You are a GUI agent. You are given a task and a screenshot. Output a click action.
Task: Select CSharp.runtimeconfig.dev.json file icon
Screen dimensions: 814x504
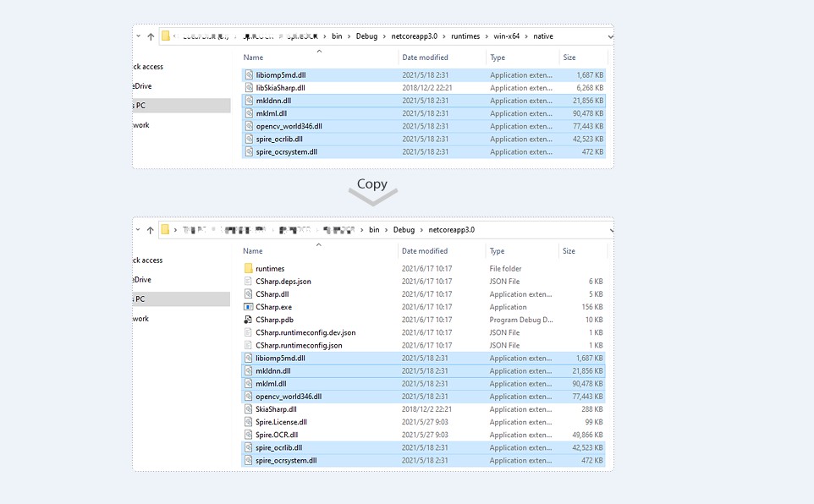249,332
